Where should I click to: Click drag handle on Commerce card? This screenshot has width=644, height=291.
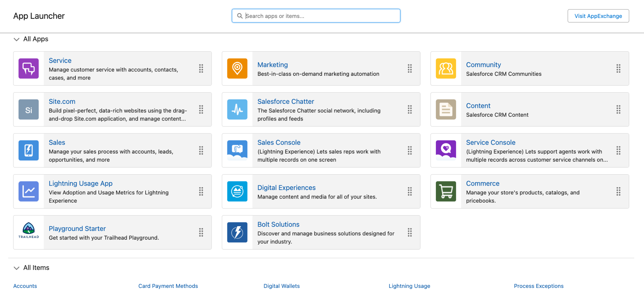618,191
